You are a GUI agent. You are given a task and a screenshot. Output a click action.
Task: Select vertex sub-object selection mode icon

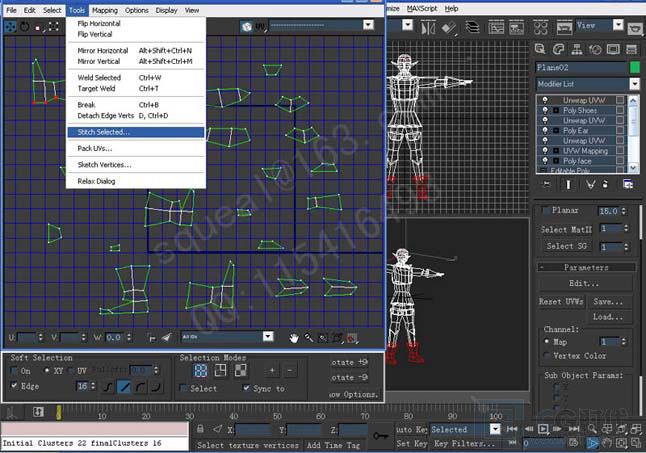click(201, 371)
